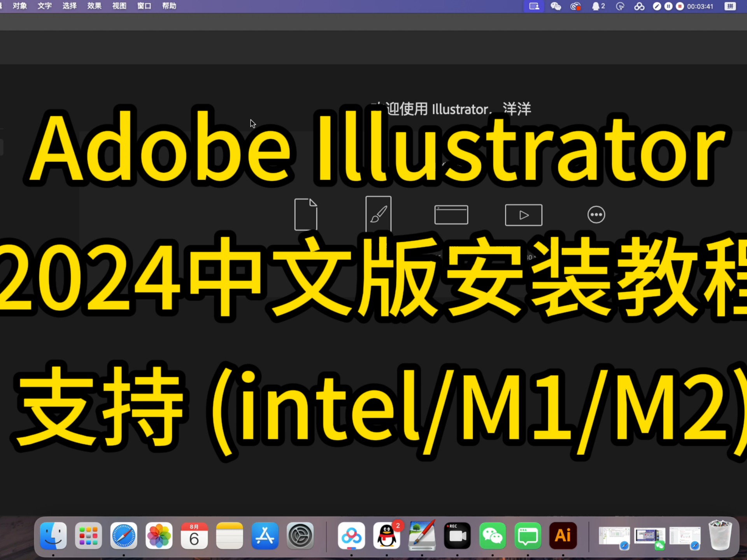
Task: Open the drawing pen app in Dock
Action: click(422, 535)
